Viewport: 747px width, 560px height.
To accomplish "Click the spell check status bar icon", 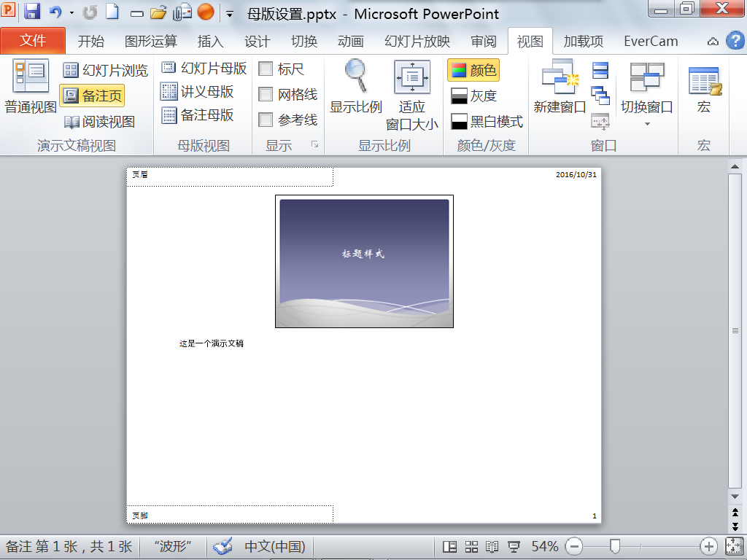I will (222, 546).
